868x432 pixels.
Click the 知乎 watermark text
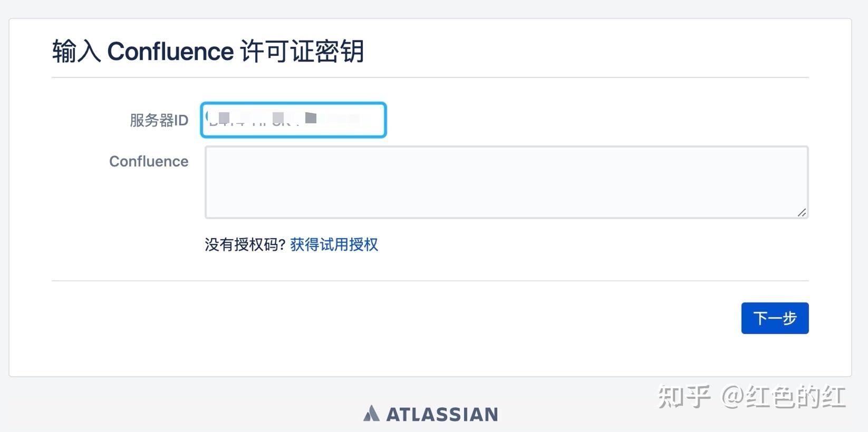[x=684, y=396]
